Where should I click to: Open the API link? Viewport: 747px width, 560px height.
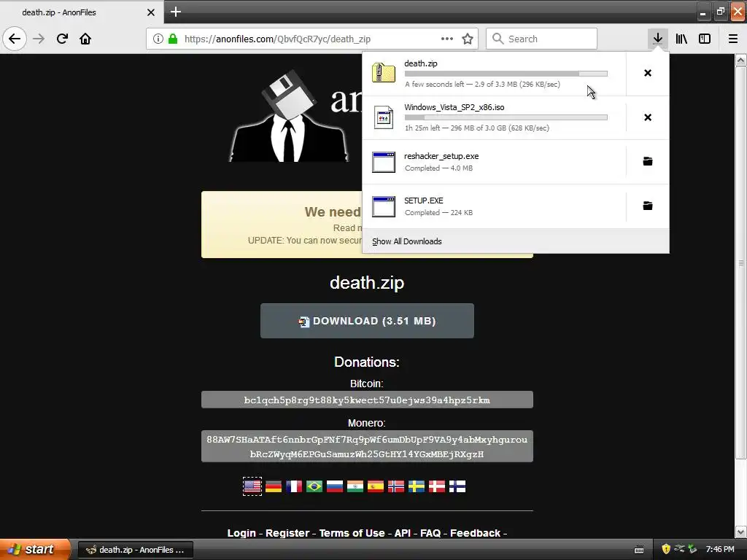click(x=402, y=533)
